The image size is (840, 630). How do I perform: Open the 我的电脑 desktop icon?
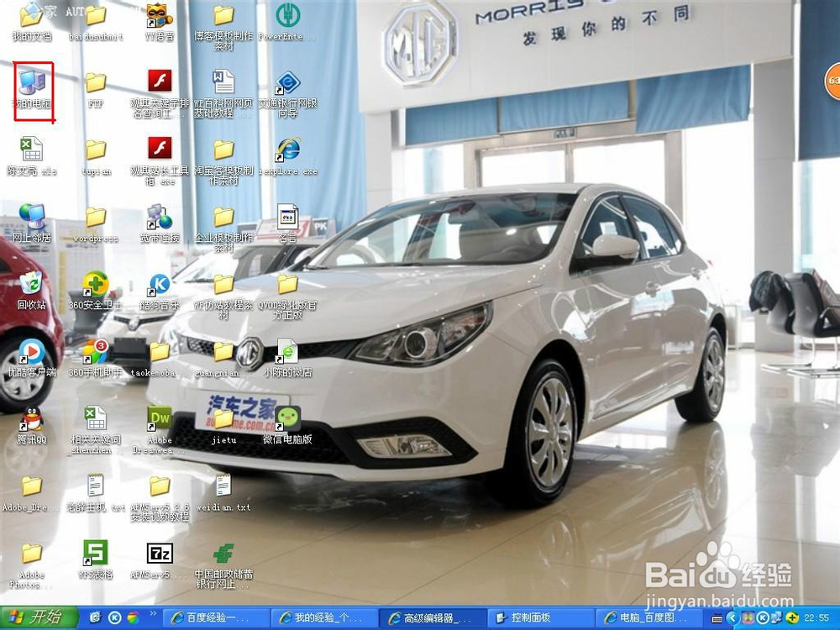(32, 83)
